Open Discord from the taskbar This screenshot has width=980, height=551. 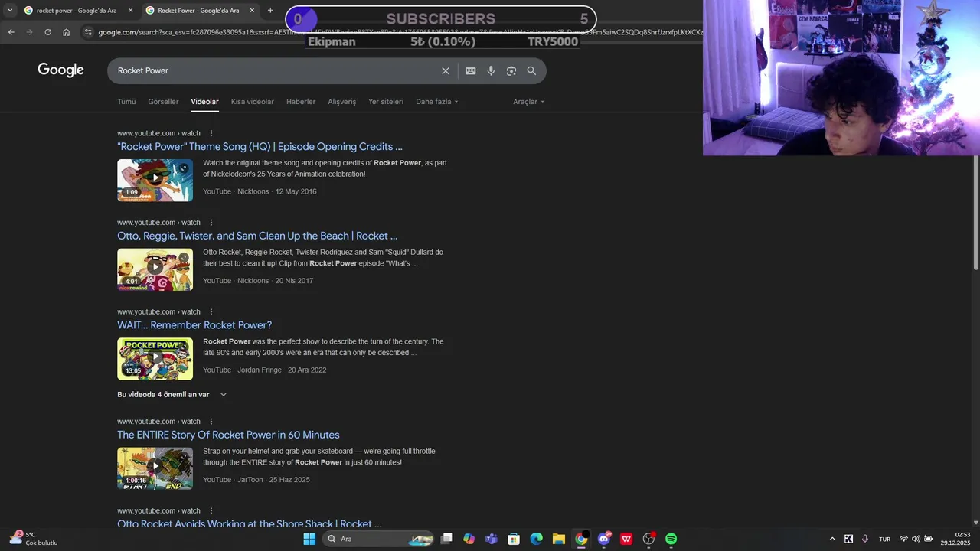pos(604,539)
